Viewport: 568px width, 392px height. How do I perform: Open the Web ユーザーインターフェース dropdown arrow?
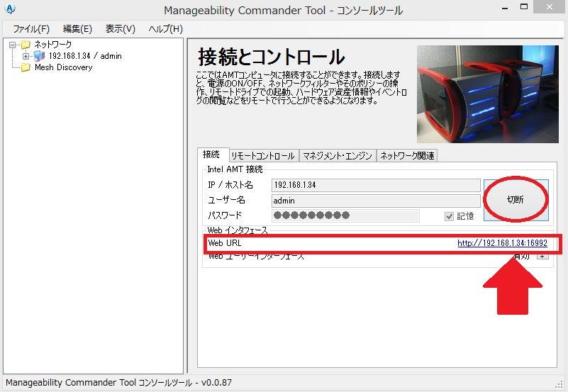(x=542, y=255)
